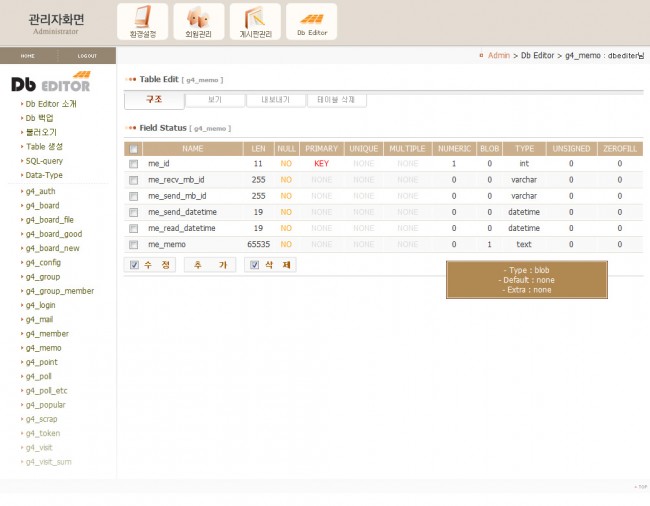Screen dimensions: 650x506
Task: Click the Db Editor logo in sidebar
Action: (51, 82)
